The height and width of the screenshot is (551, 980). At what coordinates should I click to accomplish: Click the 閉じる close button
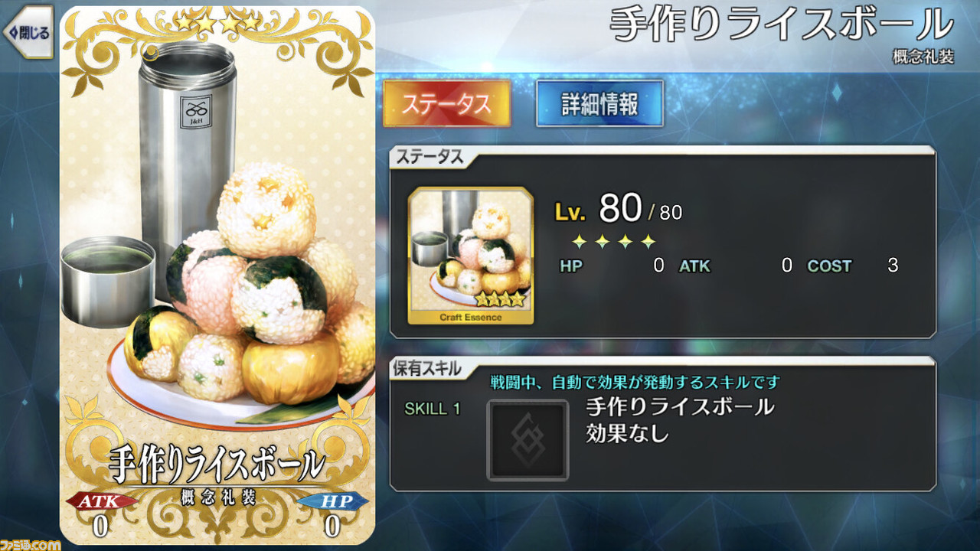27,32
